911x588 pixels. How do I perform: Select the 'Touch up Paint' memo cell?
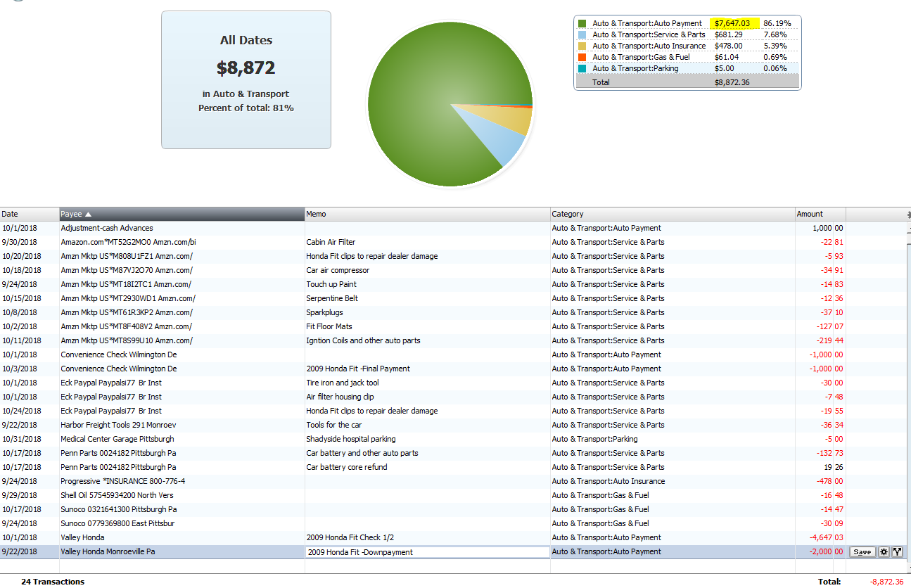coord(427,284)
